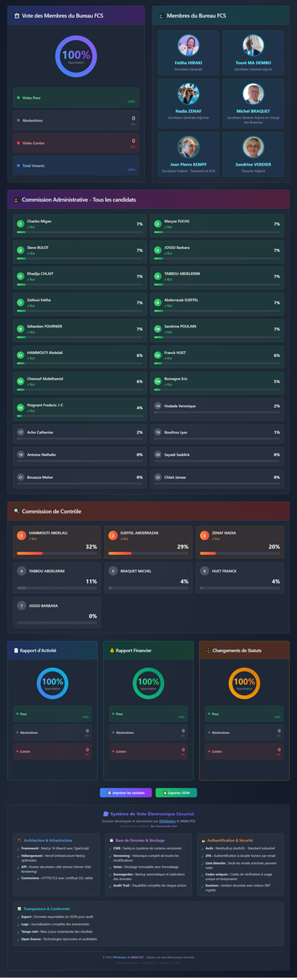This screenshot has width=297, height=980.
Task: Click the orange 100% approval ring for Changements de Statuts
Action: [244, 683]
